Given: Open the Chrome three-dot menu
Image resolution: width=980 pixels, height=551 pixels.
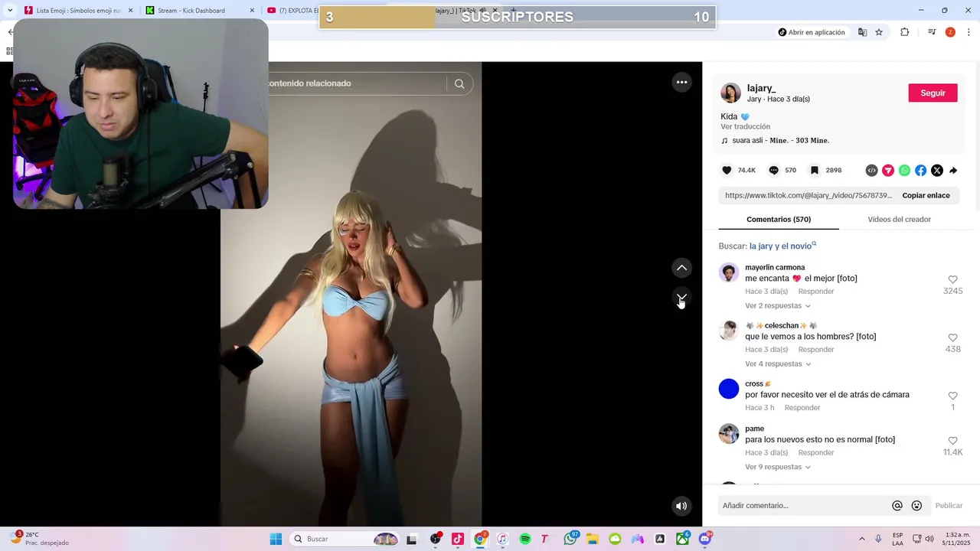Looking at the screenshot, I should point(969,32).
